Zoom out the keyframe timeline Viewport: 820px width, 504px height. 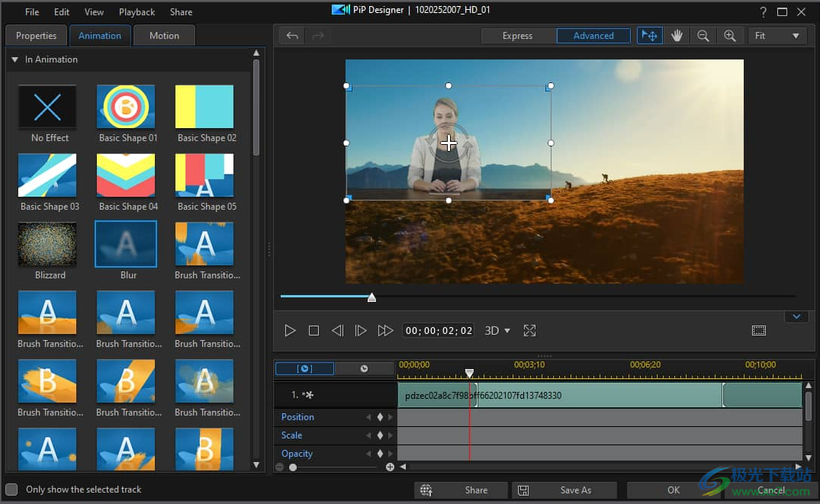[x=280, y=467]
